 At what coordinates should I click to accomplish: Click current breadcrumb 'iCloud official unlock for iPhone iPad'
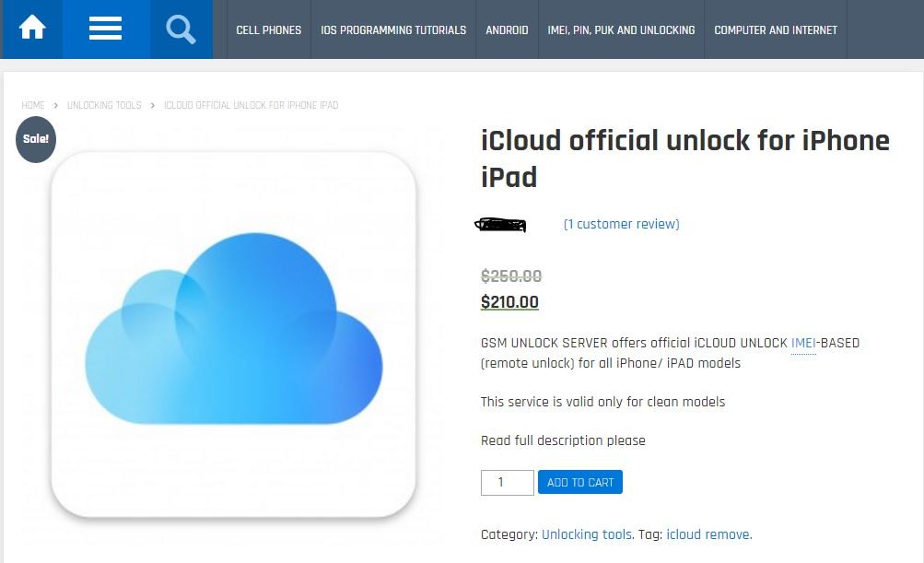[x=251, y=106]
